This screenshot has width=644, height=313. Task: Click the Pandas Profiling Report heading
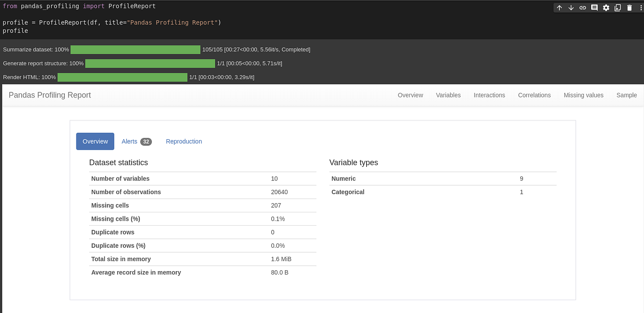(49, 95)
